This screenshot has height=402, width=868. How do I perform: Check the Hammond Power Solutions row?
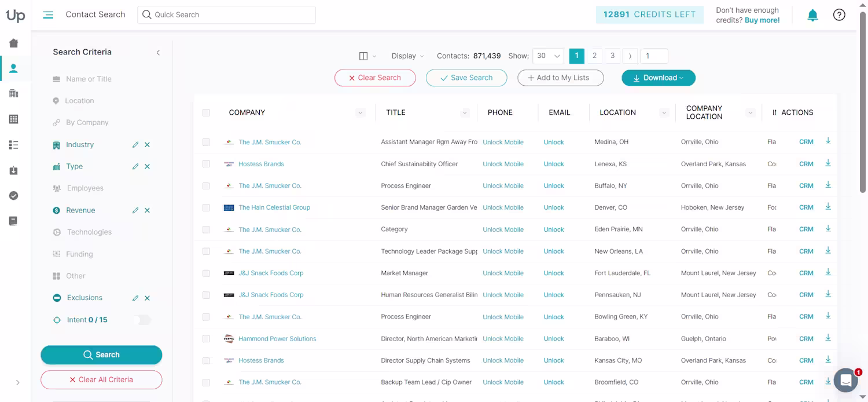point(206,339)
